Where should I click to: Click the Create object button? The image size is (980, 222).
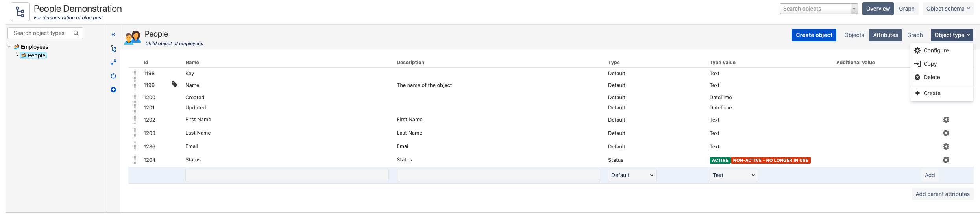point(814,35)
